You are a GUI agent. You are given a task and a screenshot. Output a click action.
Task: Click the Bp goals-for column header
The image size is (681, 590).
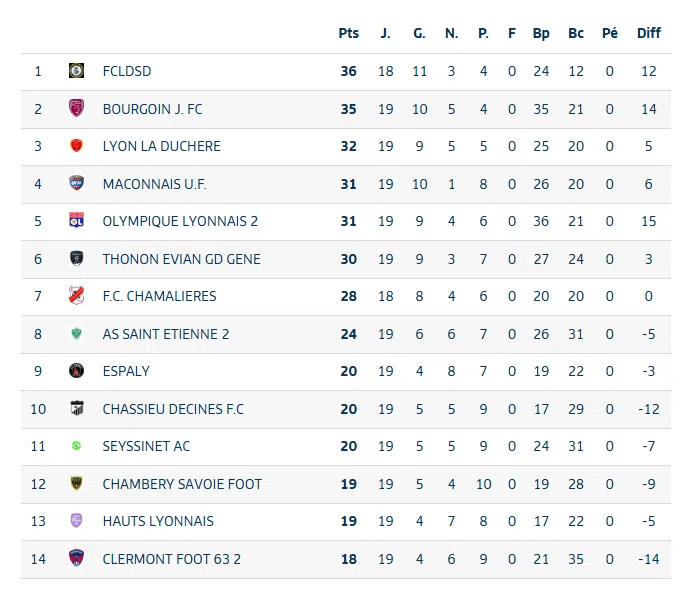[x=541, y=33]
